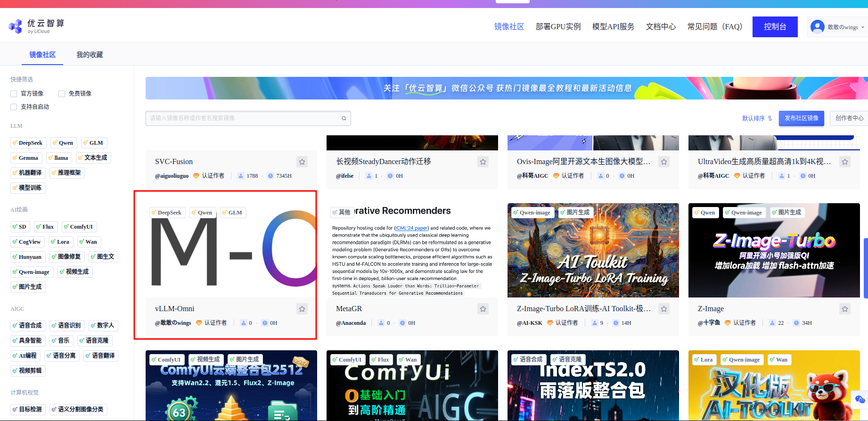Viewport: 868px width, 421px height.
Task: Star the 长视频SteadyDancer动作迁移 card
Action: pos(483,162)
